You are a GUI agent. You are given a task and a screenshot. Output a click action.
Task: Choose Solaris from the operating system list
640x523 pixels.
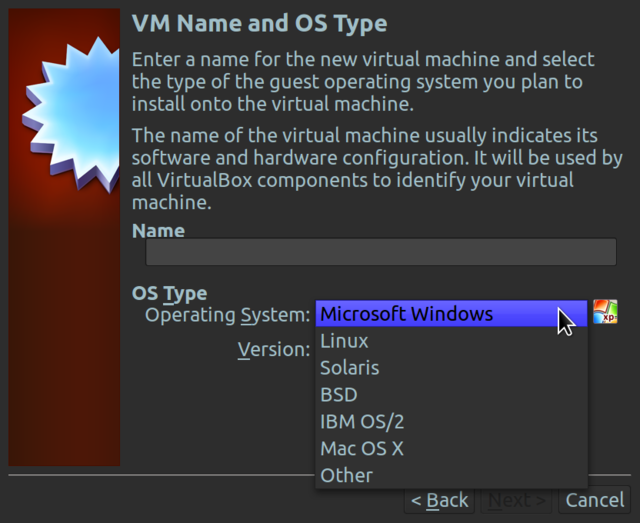451,367
